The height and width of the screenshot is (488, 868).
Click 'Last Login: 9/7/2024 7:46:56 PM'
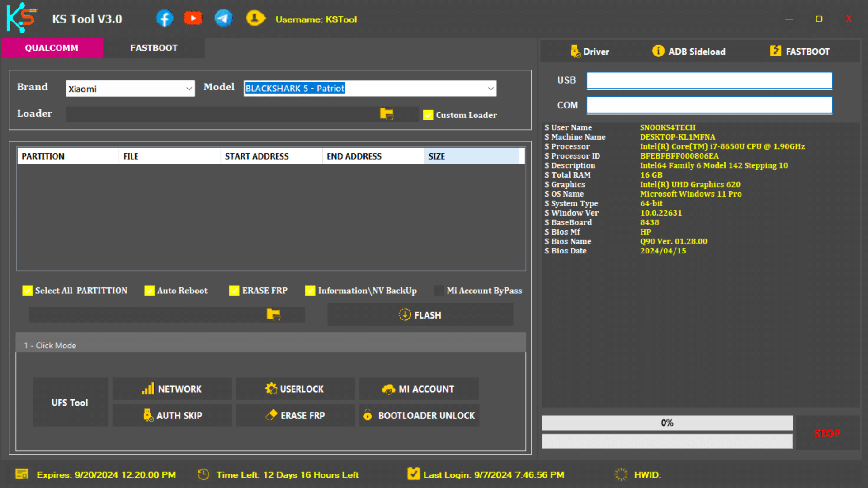click(x=494, y=474)
